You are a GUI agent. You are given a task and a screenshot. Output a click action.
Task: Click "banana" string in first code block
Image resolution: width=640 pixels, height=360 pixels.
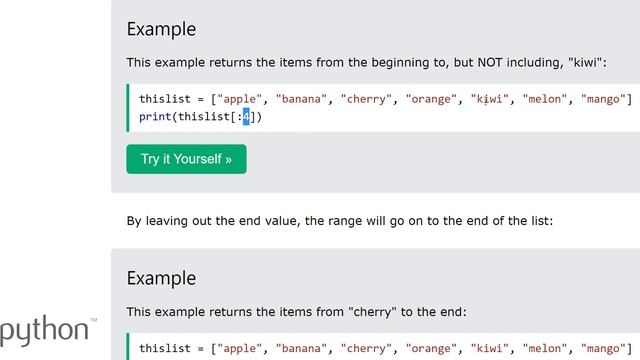click(x=301, y=99)
